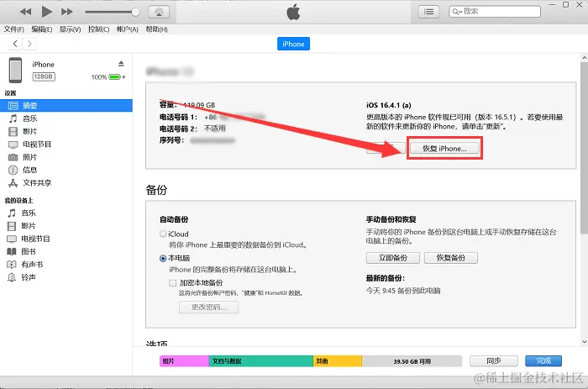Click the 立即备份 button
Screen dimensions: 588x389
tap(392, 258)
